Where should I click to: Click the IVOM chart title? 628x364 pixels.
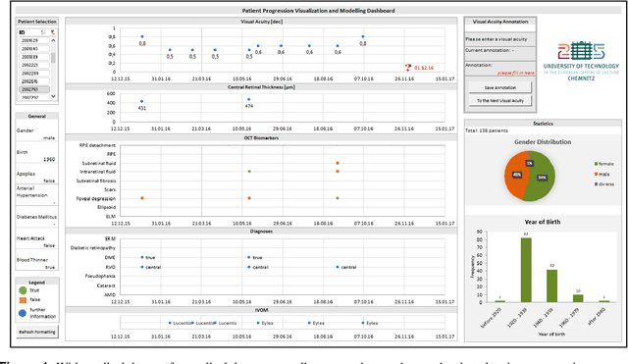click(x=262, y=310)
